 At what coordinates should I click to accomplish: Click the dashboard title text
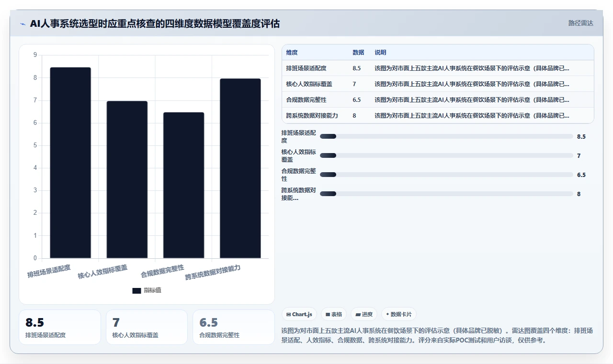(x=155, y=24)
